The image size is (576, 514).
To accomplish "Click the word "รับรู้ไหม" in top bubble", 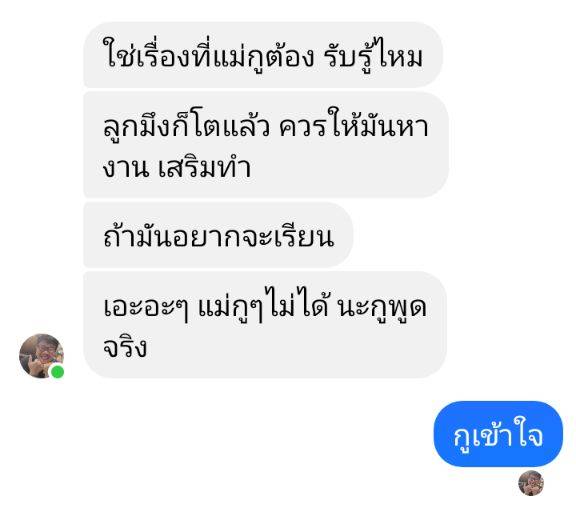I will pyautogui.click(x=374, y=55).
